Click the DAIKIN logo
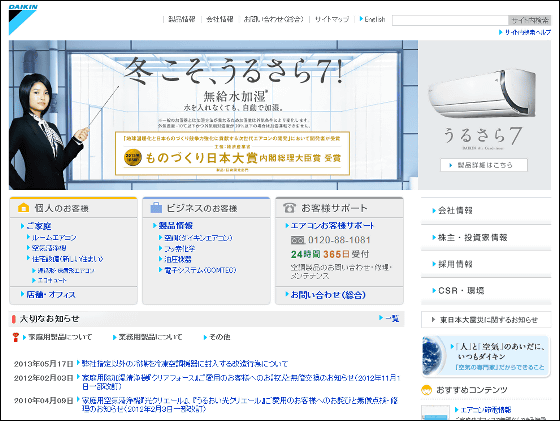560x421 pixels. (x=23, y=20)
